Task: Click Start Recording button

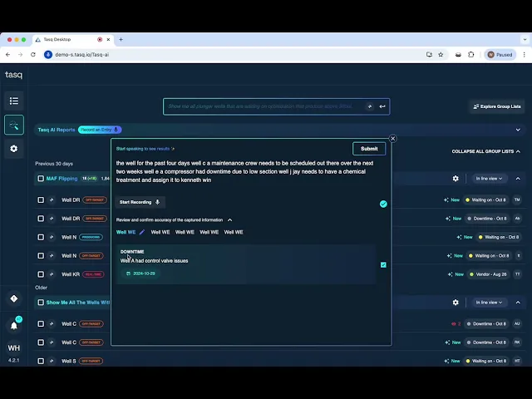Action: tap(140, 202)
